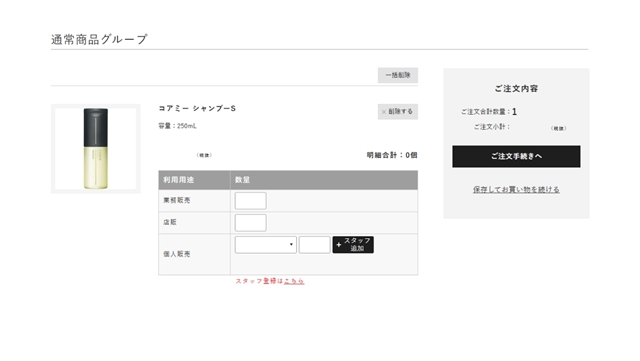This screenshot has height=361, width=640.
Task: Focus the 店販 quantity field
Action: 251,223
